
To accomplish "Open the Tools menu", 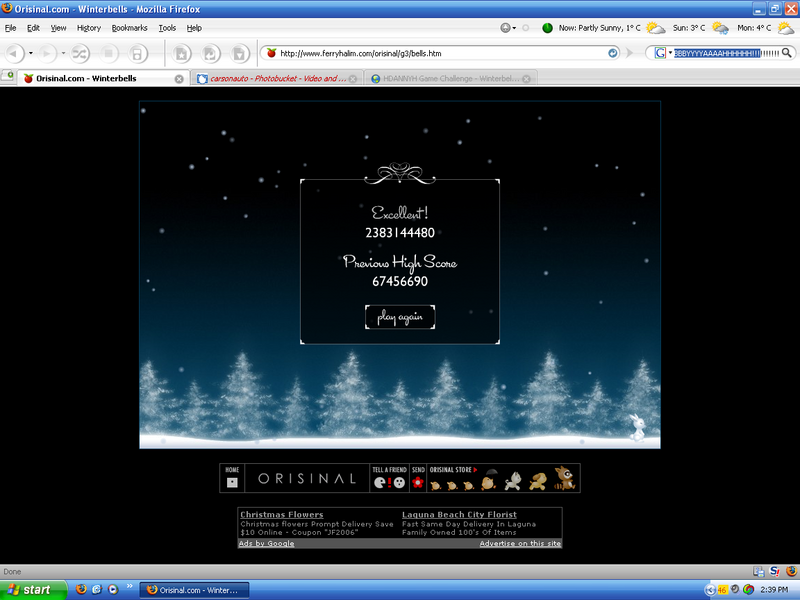I will coord(167,28).
